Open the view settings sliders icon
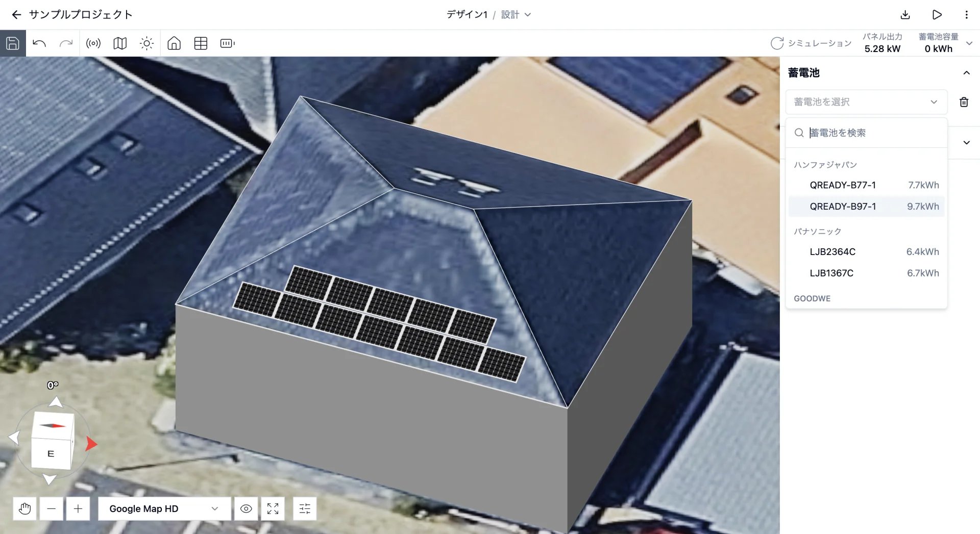Screen dimensions: 980x534 click(x=305, y=508)
